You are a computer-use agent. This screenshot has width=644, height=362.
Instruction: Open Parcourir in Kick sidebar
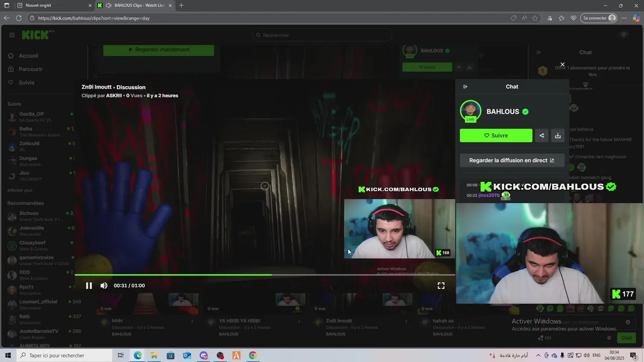(30, 69)
